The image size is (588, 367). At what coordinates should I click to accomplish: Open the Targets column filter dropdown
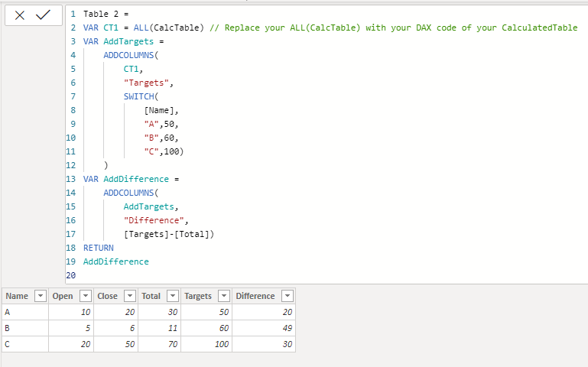coord(224,296)
